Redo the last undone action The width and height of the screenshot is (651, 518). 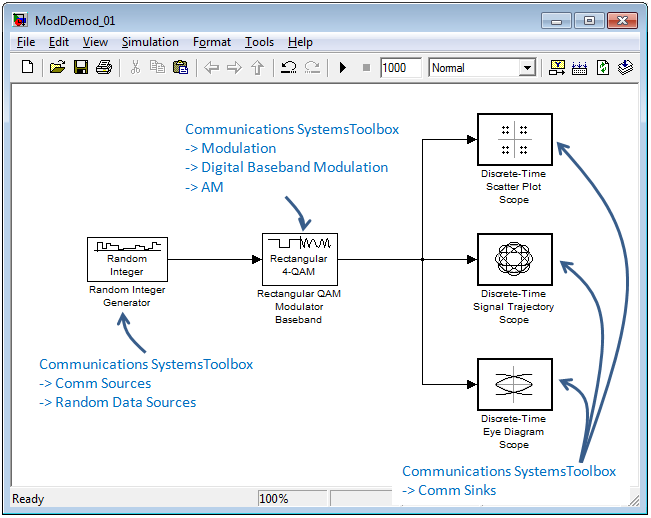point(312,67)
